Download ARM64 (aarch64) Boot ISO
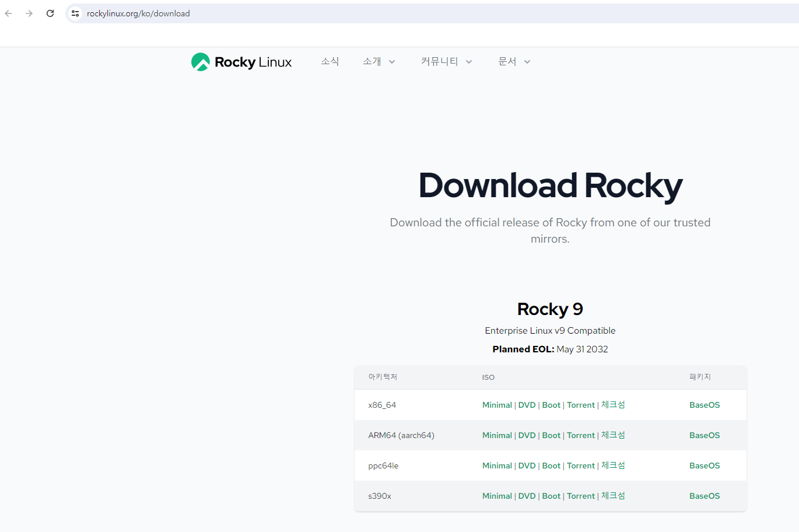 coord(551,435)
